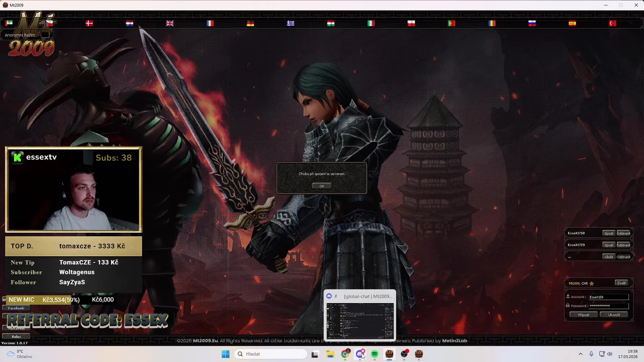The width and height of the screenshot is (644, 362).
Task: Select the Czech flag language
Action: [x=49, y=23]
